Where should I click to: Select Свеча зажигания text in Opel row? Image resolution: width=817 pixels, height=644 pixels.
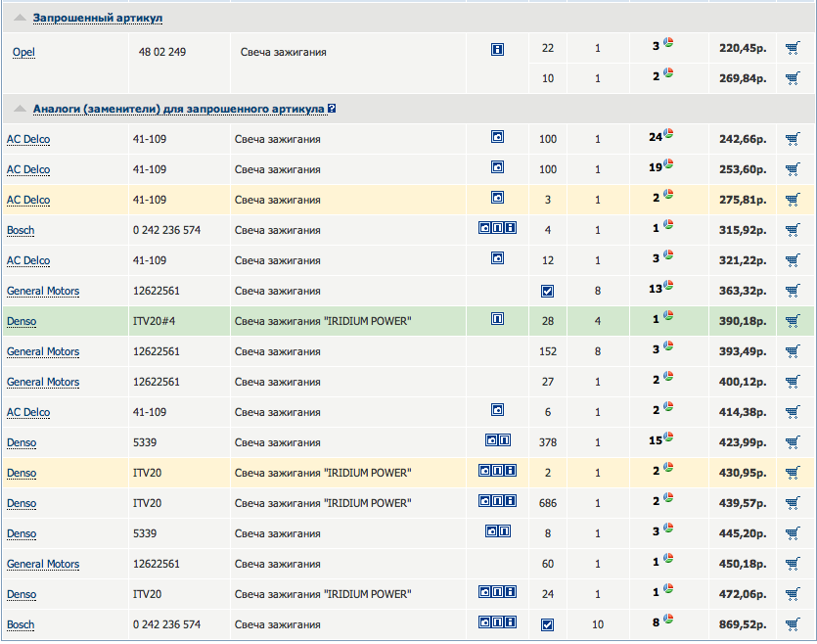(x=284, y=52)
